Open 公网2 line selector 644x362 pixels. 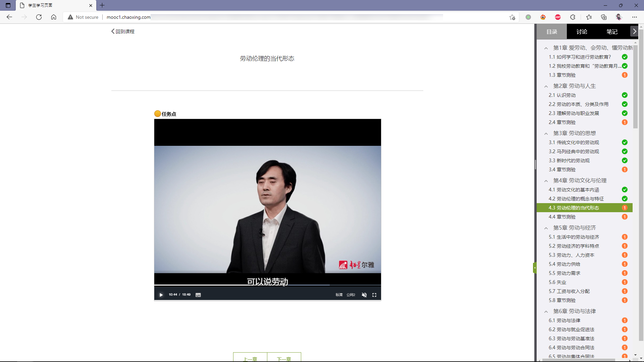coord(351,295)
